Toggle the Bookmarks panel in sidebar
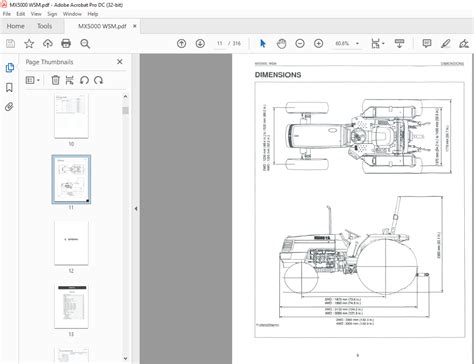This screenshot has height=364, width=474. click(9, 88)
